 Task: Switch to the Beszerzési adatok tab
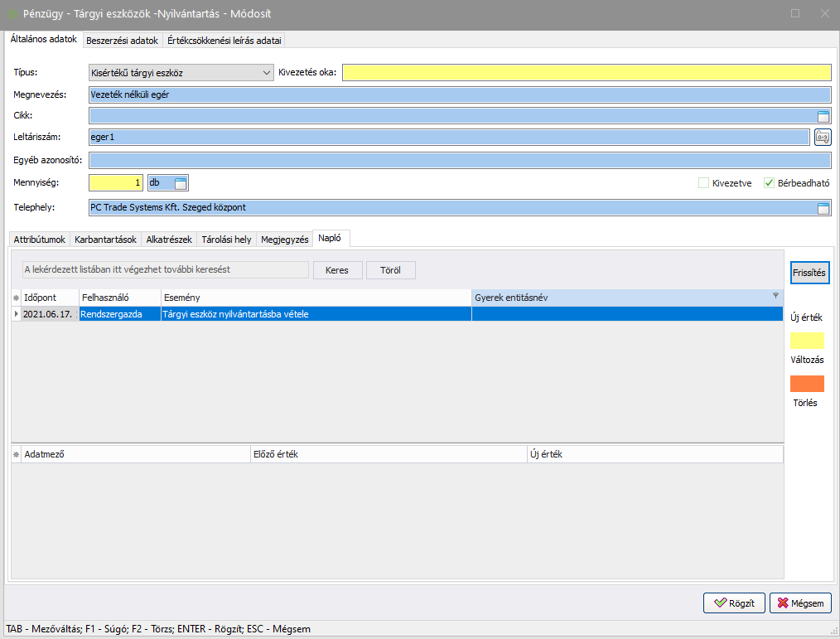pos(122,40)
